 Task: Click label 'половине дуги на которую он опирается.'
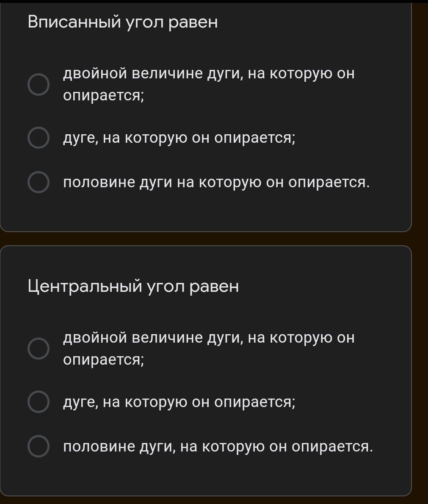point(216,183)
